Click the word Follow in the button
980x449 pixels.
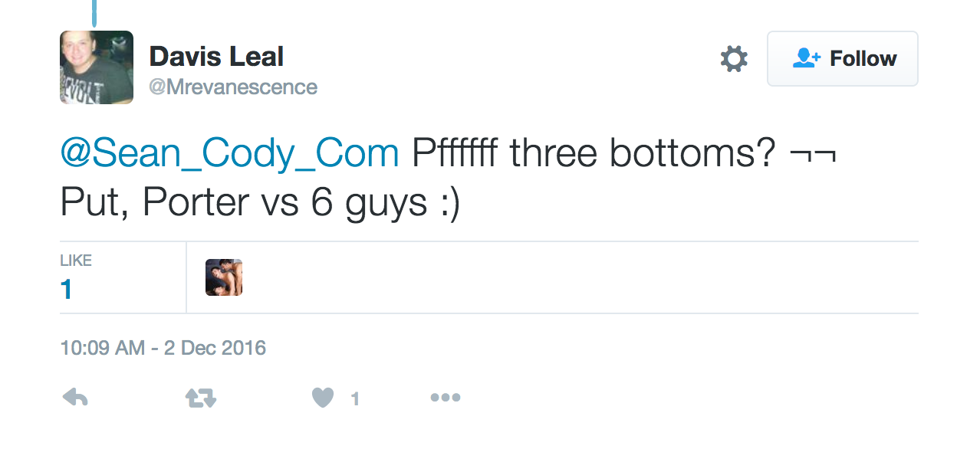coord(863,59)
